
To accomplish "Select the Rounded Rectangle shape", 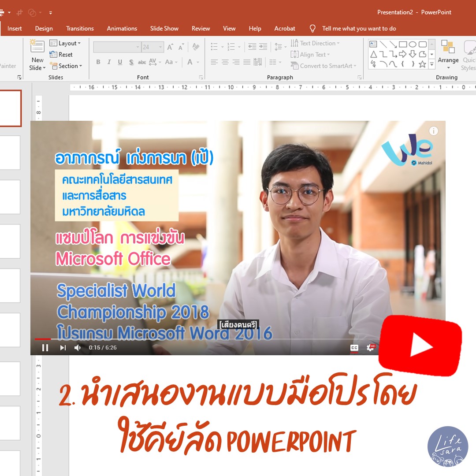I will click(423, 44).
